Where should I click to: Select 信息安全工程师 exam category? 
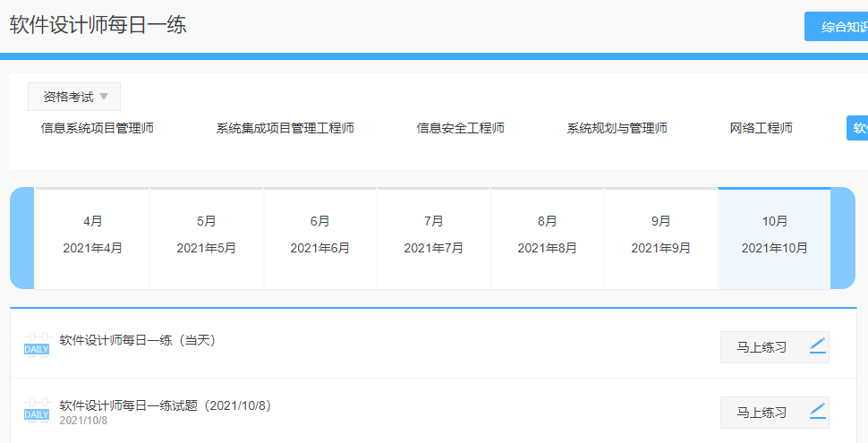point(460,128)
